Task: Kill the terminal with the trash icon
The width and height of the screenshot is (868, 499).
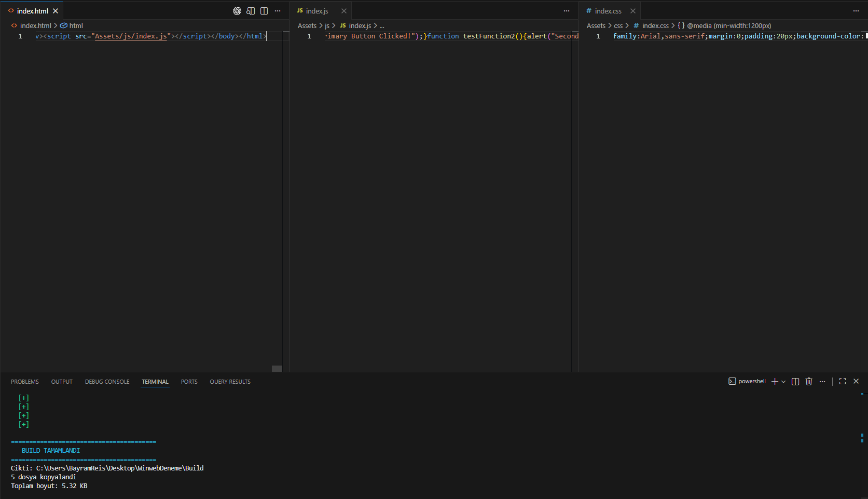Action: (809, 381)
